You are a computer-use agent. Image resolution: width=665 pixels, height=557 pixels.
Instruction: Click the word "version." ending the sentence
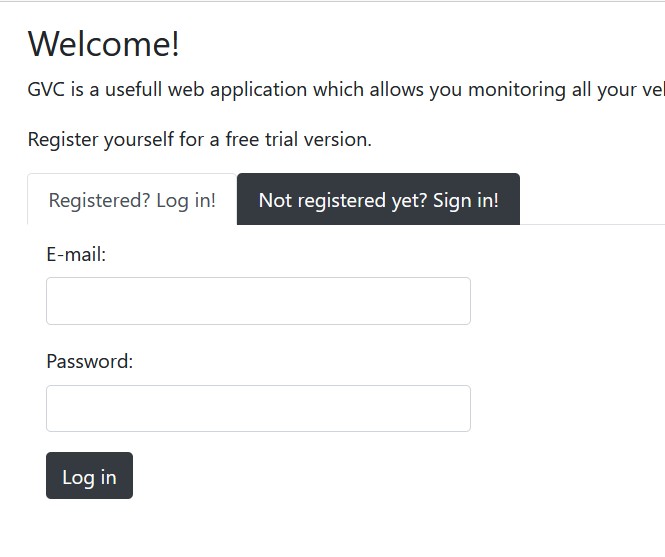point(338,140)
